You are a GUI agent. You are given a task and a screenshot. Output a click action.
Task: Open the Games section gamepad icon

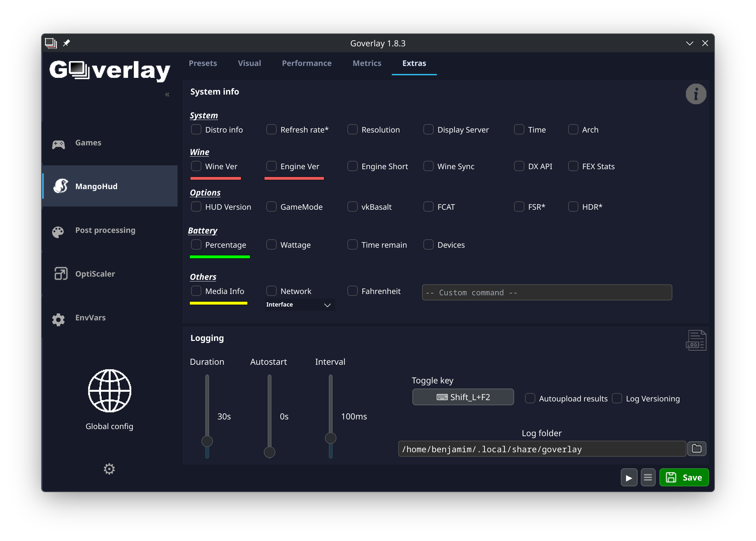(58, 144)
